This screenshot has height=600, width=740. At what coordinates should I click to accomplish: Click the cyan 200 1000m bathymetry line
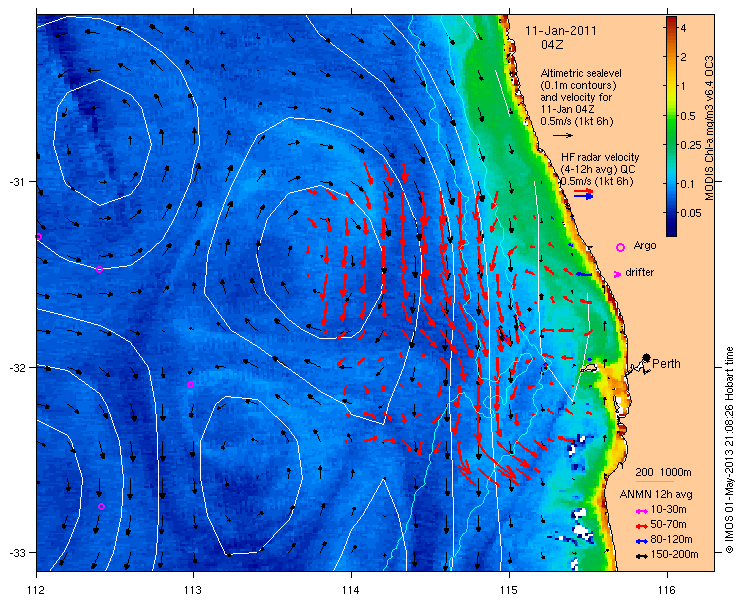[655, 482]
